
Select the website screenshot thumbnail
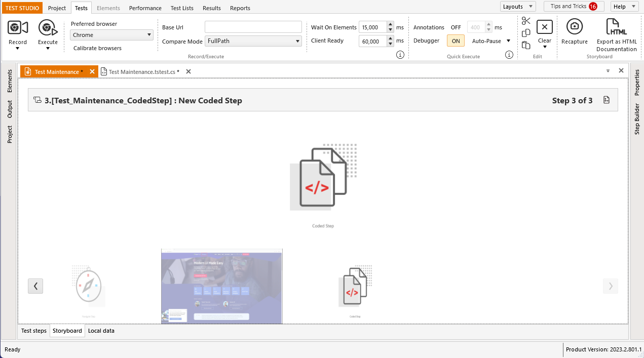(222, 286)
